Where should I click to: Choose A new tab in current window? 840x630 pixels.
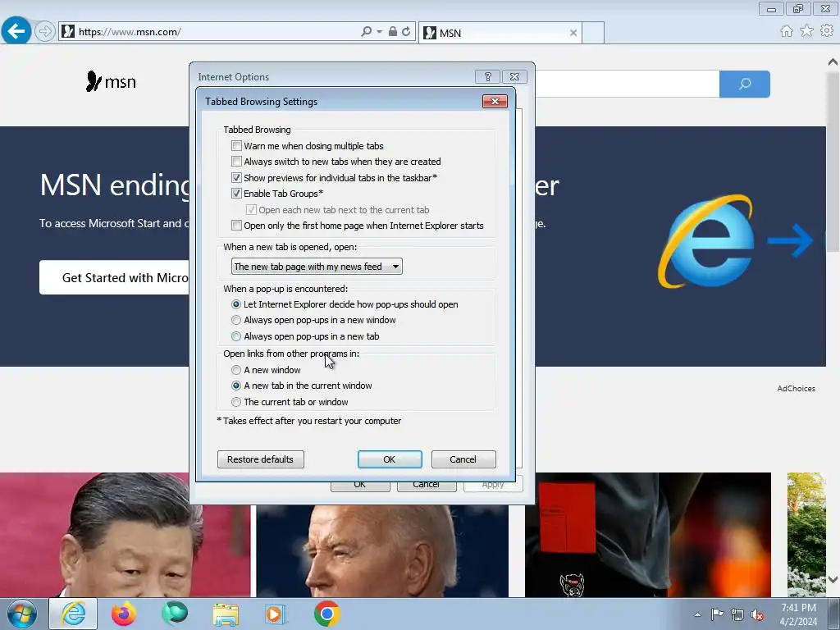click(235, 386)
